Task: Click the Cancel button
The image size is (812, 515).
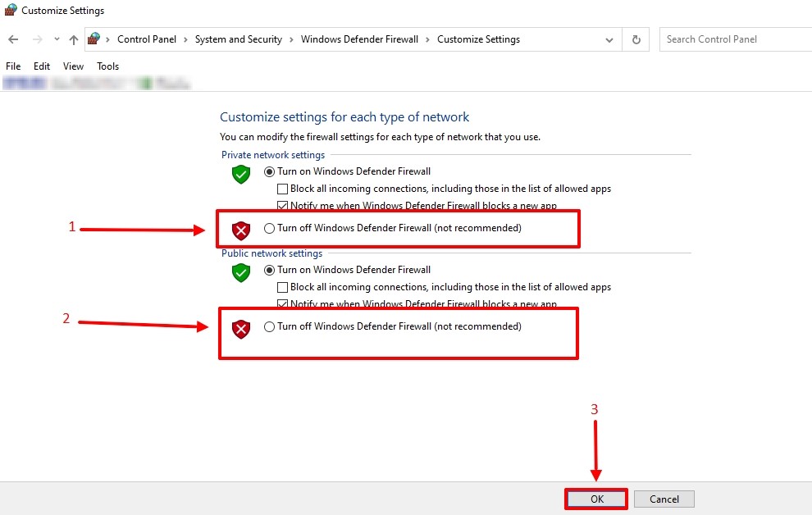Action: tap(664, 499)
